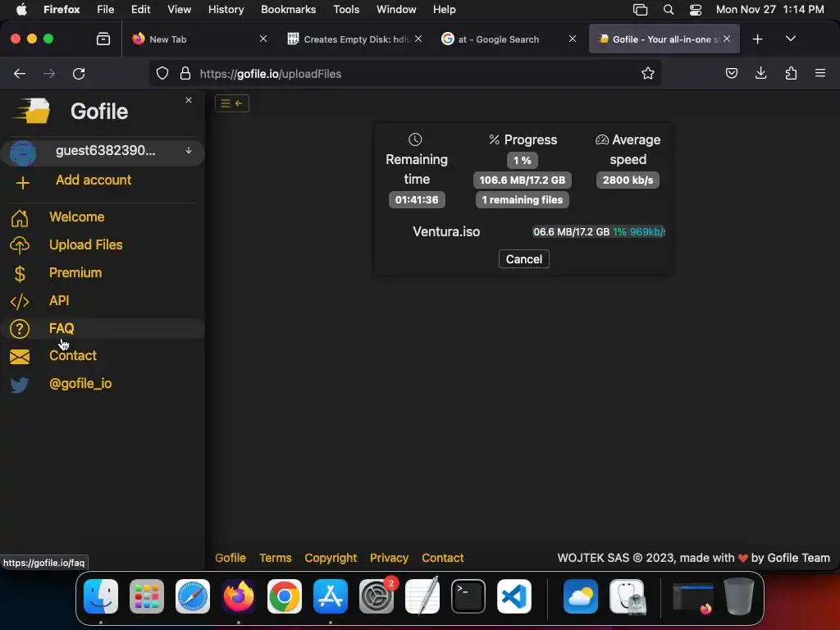Image resolution: width=840 pixels, height=630 pixels.
Task: Open Terminal from the Dock
Action: [468, 596]
